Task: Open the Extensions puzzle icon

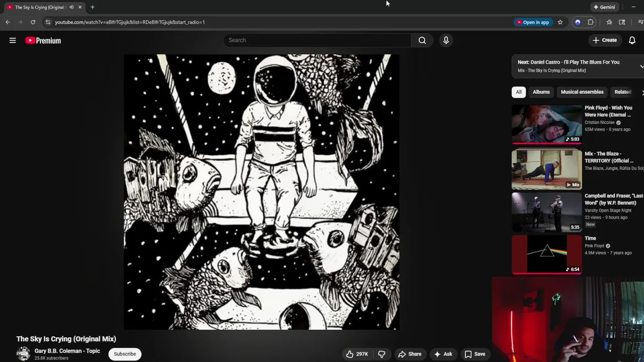Action: pyautogui.click(x=591, y=22)
